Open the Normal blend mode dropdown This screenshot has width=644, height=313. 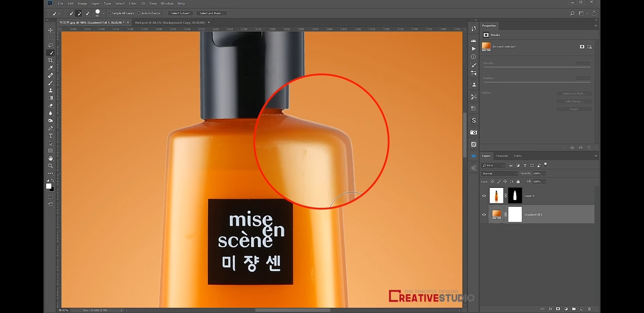coord(500,173)
